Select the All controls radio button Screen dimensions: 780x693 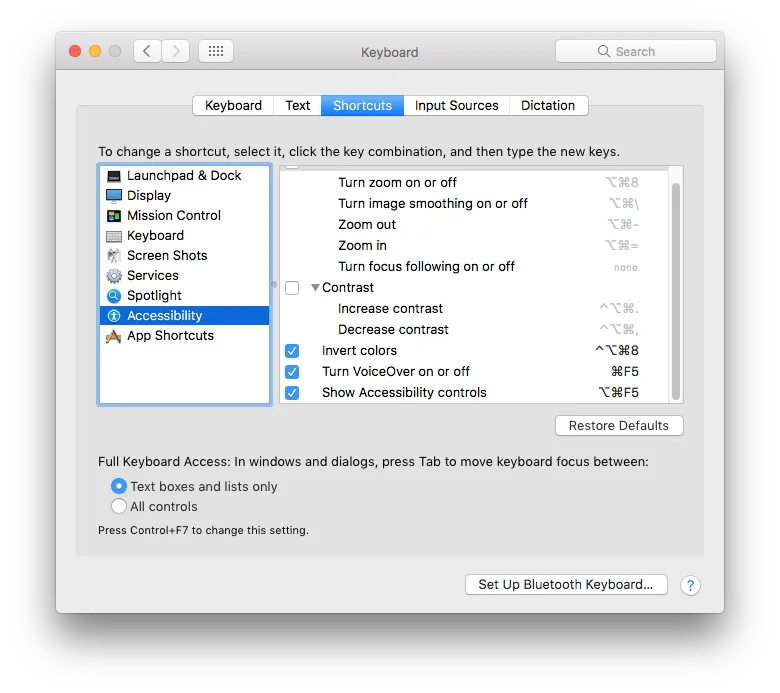119,506
